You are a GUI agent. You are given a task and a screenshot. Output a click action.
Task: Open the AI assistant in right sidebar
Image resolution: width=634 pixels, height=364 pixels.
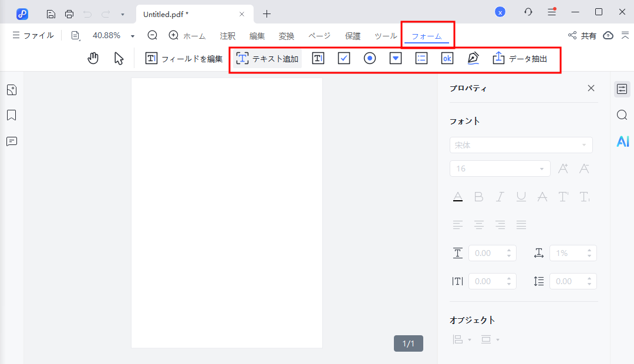coord(622,141)
